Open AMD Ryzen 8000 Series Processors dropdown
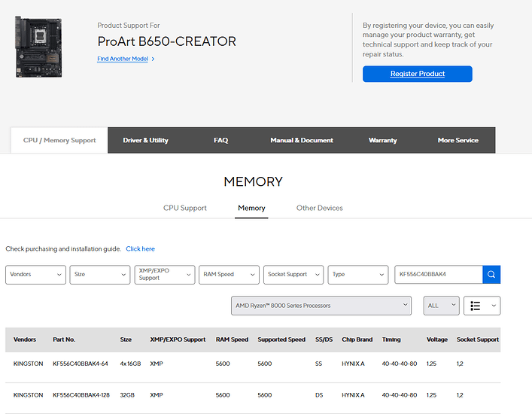532x414 pixels. (x=321, y=306)
